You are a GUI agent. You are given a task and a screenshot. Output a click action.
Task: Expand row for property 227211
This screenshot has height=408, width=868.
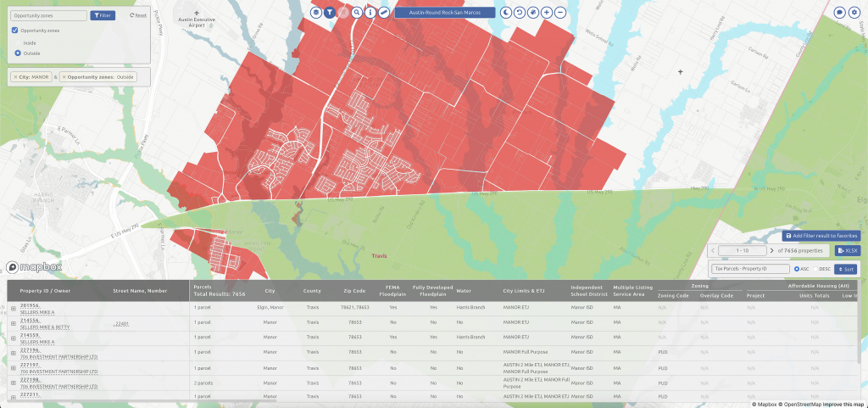14,397
